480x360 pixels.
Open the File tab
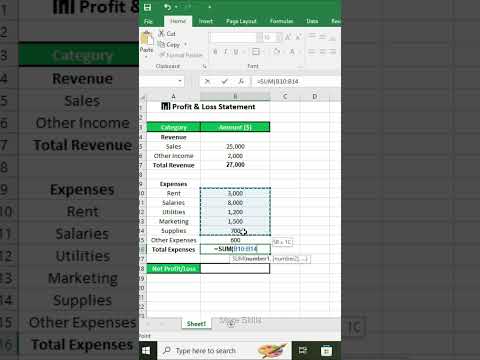[148, 21]
